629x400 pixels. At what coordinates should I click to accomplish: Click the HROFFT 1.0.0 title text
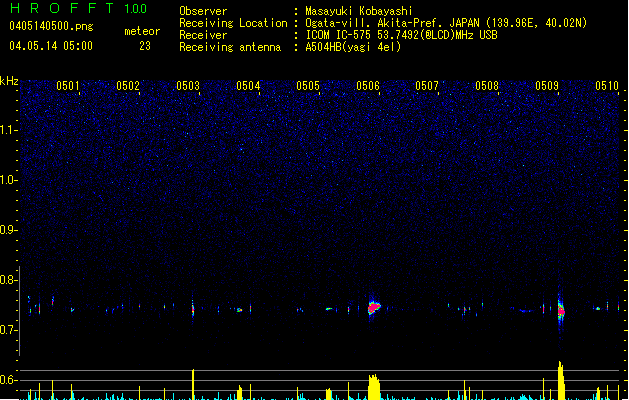click(x=79, y=8)
